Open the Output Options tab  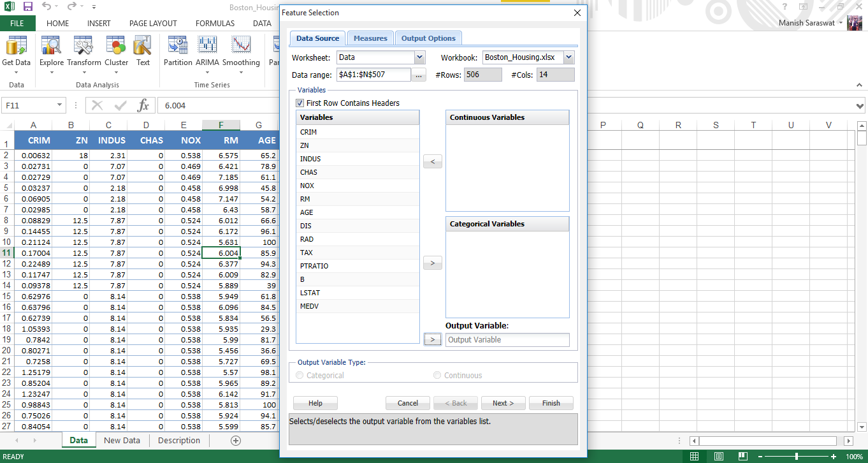(x=428, y=38)
